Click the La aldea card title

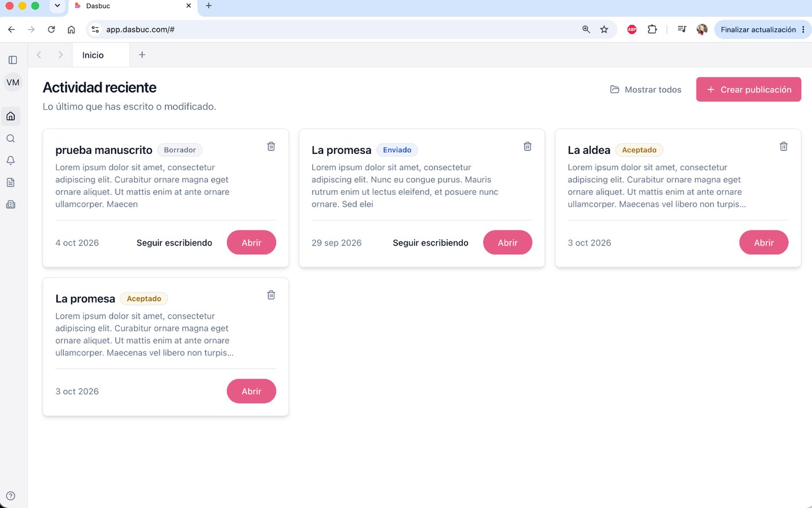[589, 150]
